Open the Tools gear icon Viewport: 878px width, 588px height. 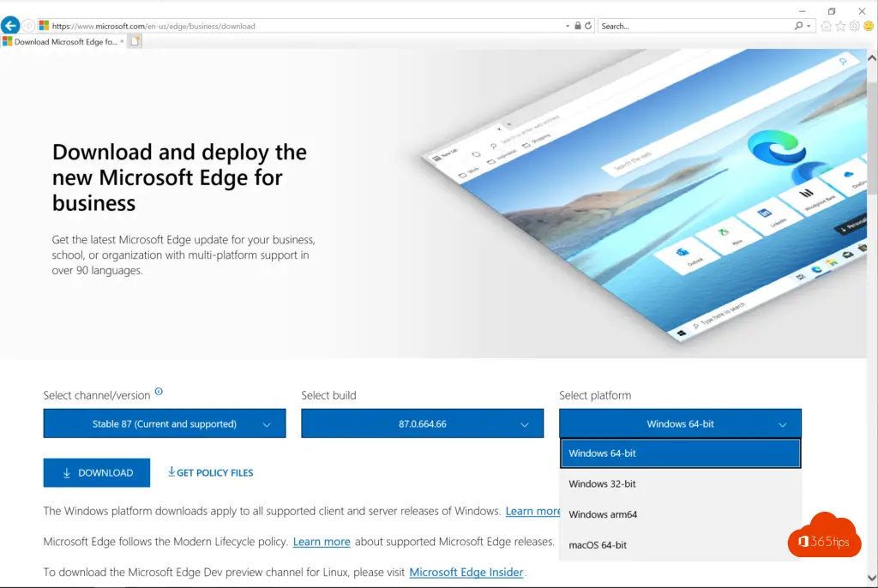pyautogui.click(x=854, y=26)
